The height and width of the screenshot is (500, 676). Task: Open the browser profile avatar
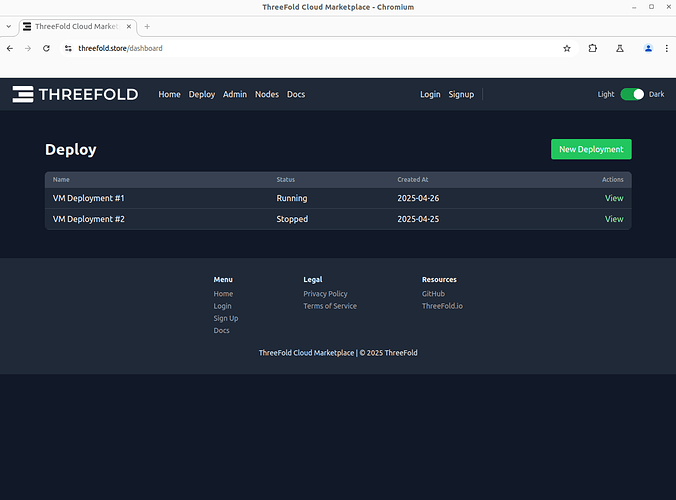coord(648,48)
